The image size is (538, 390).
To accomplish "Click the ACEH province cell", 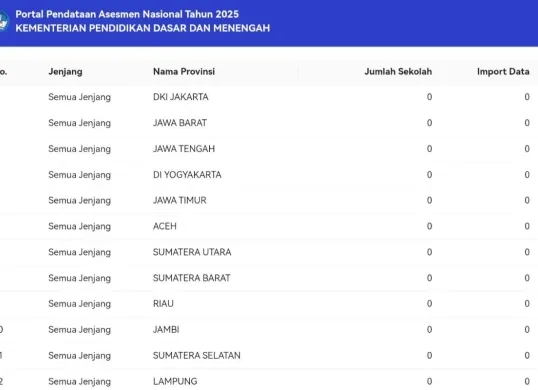I will pyautogui.click(x=165, y=226).
